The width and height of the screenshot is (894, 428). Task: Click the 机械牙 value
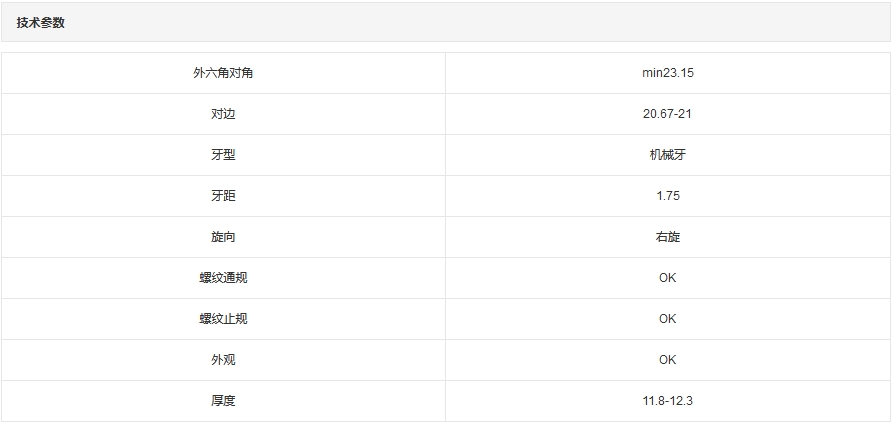point(667,155)
